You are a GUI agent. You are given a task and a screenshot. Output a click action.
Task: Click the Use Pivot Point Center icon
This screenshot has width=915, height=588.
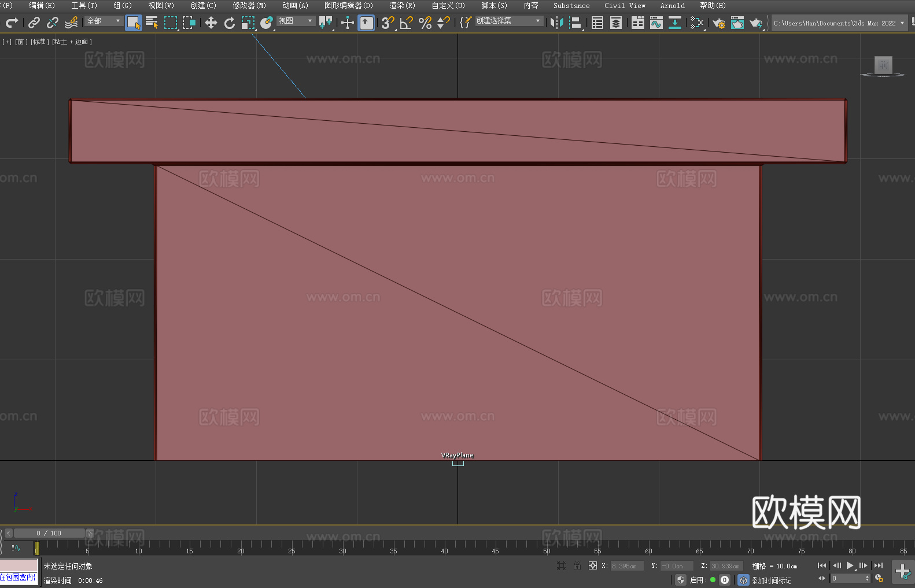click(x=326, y=23)
